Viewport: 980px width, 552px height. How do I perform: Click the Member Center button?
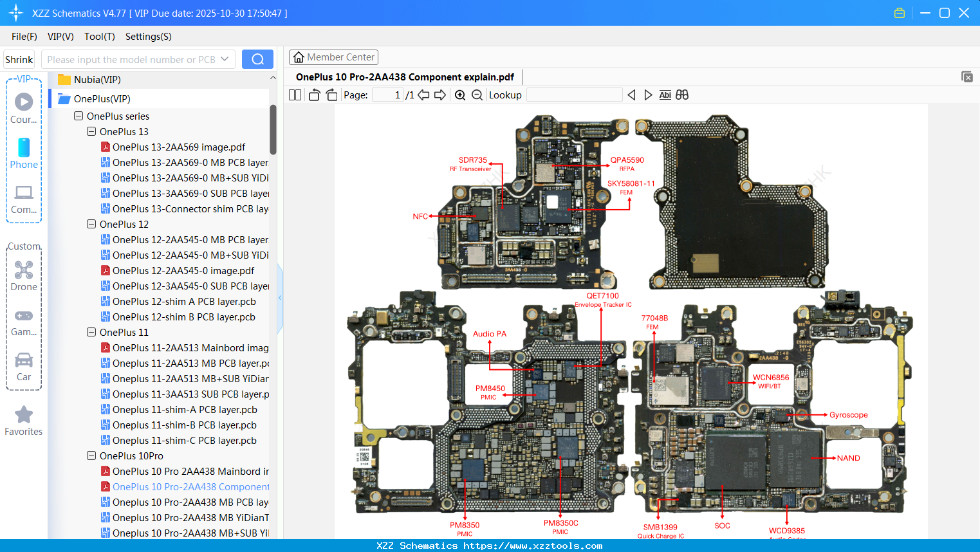(x=333, y=57)
